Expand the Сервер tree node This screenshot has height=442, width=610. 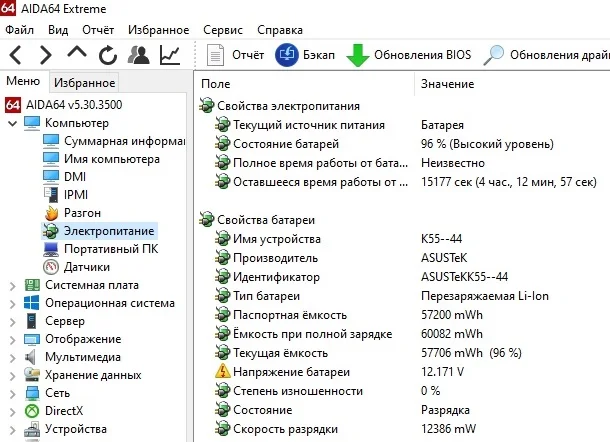[12, 322]
